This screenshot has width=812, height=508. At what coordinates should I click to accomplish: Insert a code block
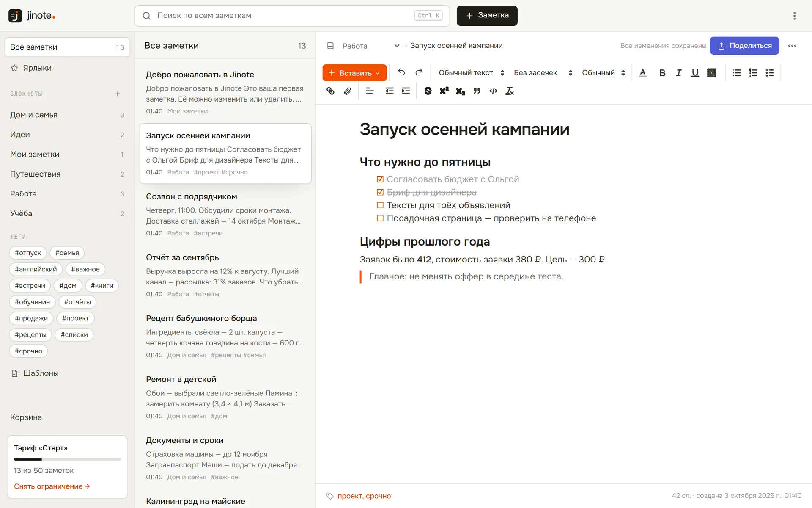click(x=493, y=91)
